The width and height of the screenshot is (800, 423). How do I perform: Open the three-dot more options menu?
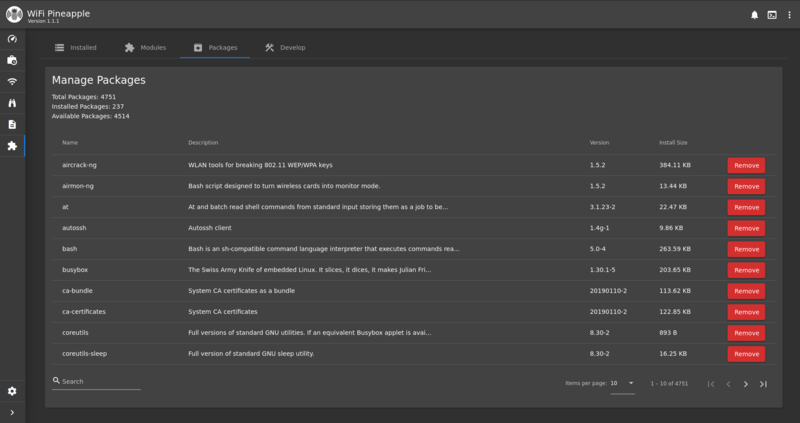[x=789, y=15]
